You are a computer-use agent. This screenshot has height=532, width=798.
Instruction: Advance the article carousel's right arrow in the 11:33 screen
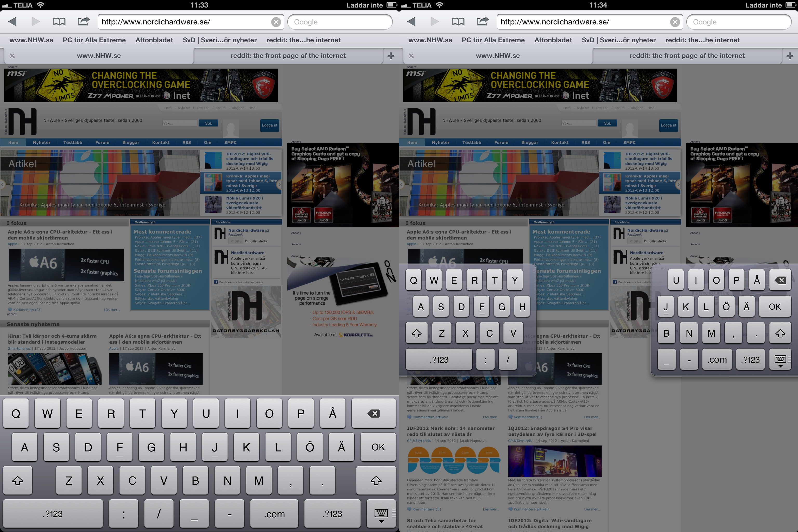click(279, 185)
